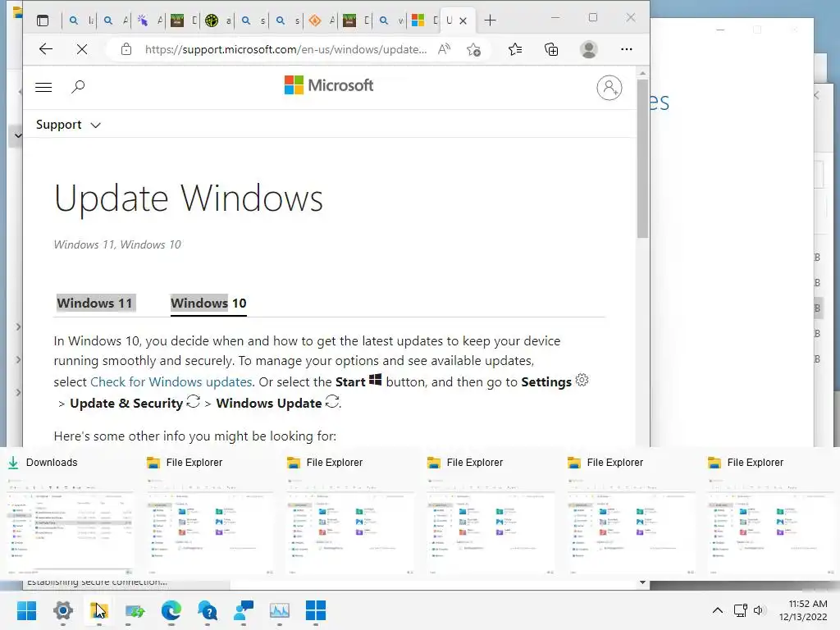
Task: Switch to the first search tab labeled 'la'
Action: (x=80, y=21)
